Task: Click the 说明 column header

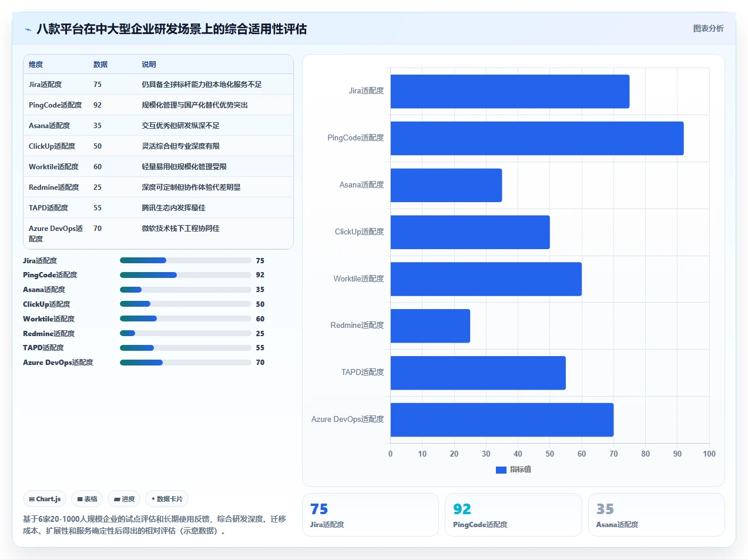Action: [x=149, y=65]
